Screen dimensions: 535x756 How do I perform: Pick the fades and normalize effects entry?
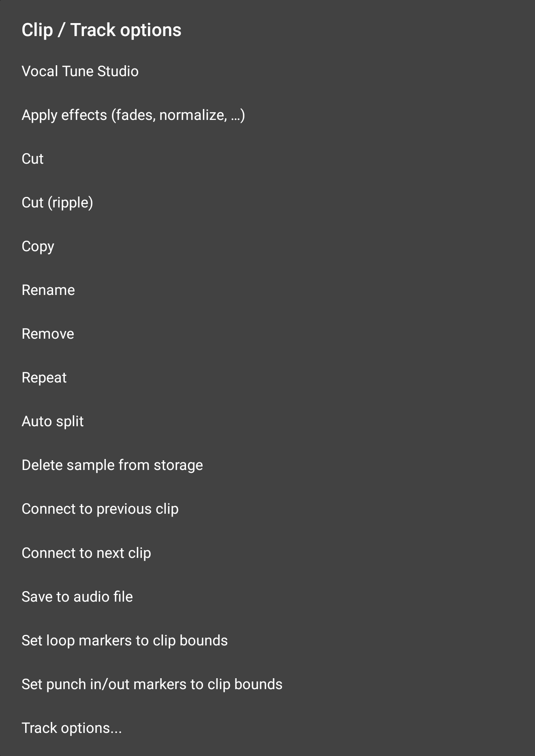133,115
